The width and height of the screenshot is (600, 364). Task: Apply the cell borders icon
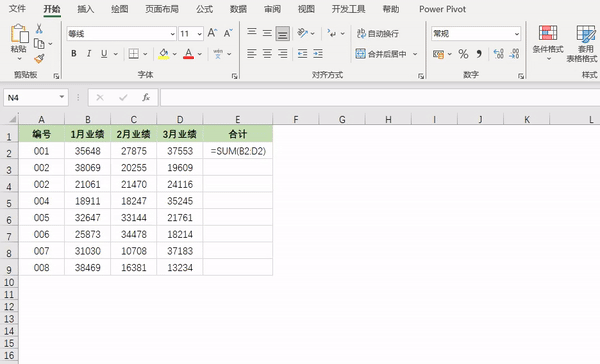(134, 54)
